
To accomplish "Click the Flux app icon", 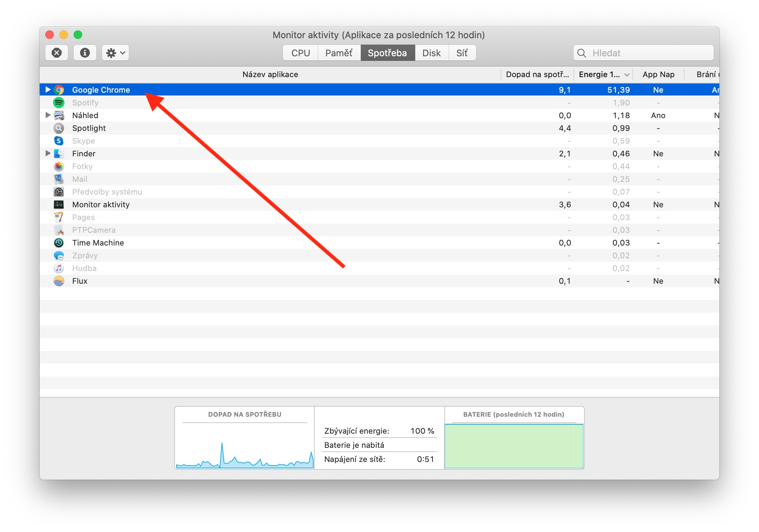I will (59, 281).
